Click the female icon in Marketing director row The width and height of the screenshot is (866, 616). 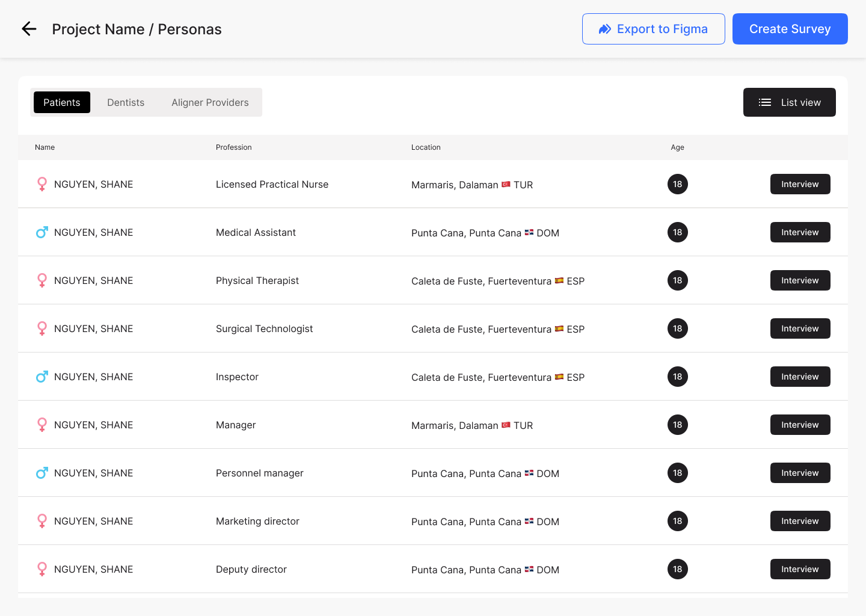click(42, 521)
